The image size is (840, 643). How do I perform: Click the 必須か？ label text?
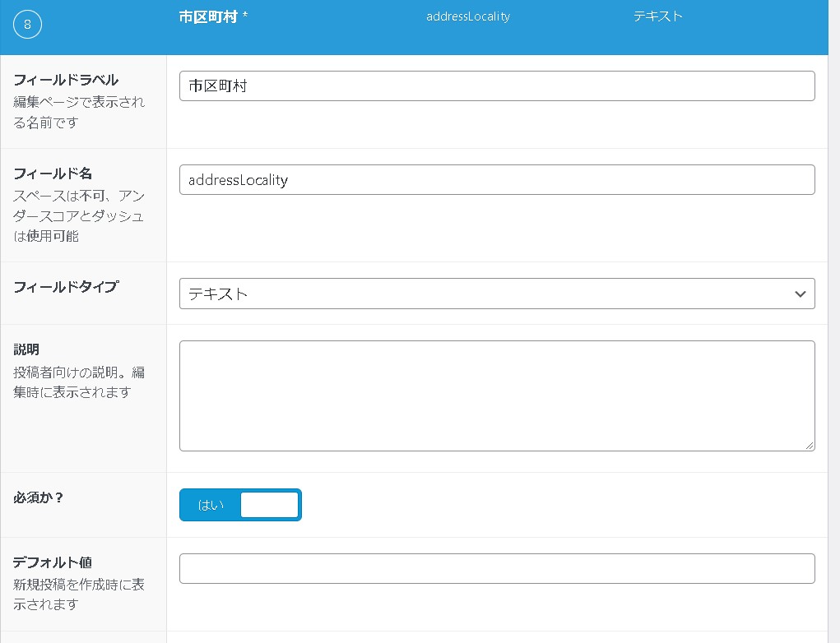pos(39,497)
